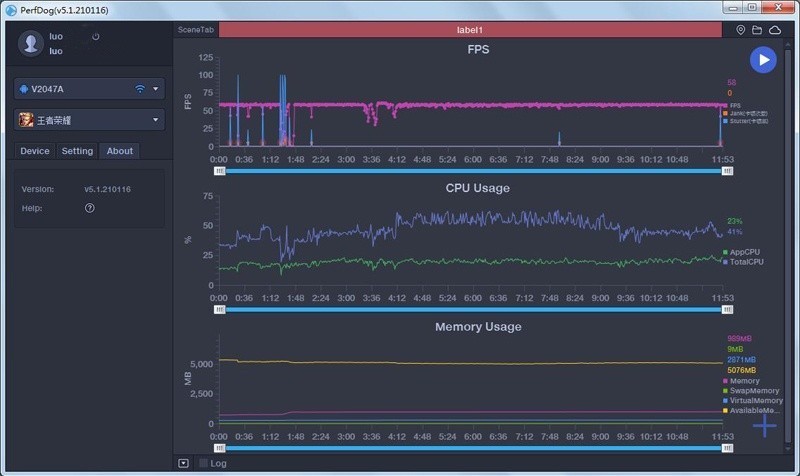Viewport: 800px width, 476px height.
Task: Click the Help question mark icon
Action: point(90,208)
